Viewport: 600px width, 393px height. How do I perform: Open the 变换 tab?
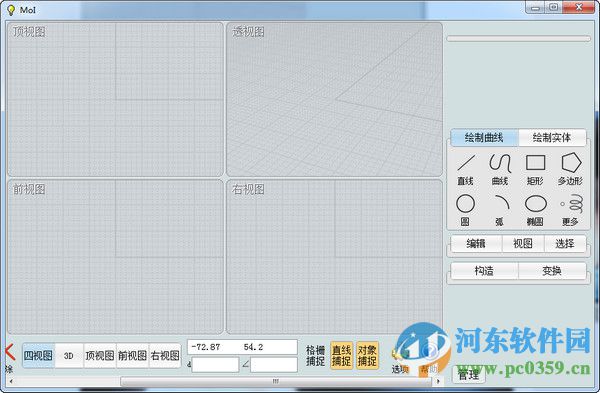coord(552,271)
